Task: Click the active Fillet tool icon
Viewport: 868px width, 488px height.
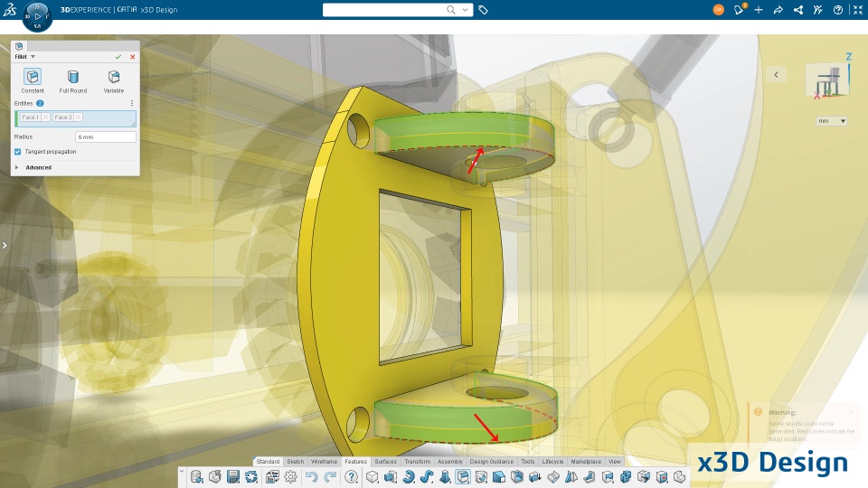Action: tap(463, 477)
